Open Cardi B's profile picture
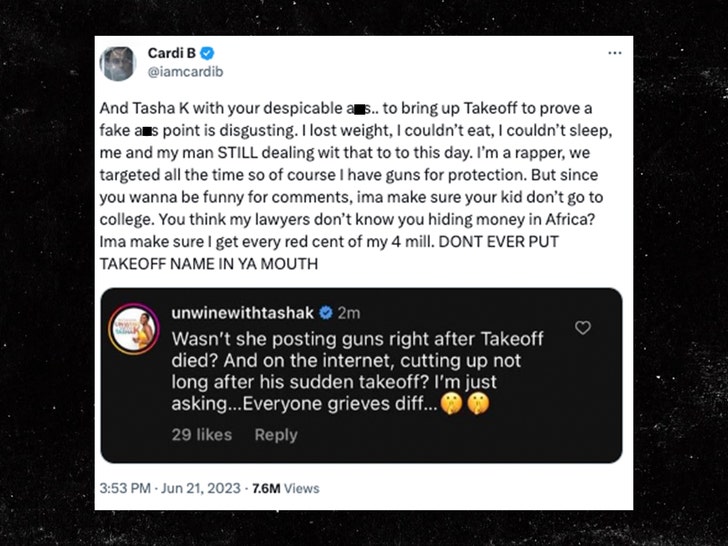Viewport: 728px width, 546px height. (118, 63)
